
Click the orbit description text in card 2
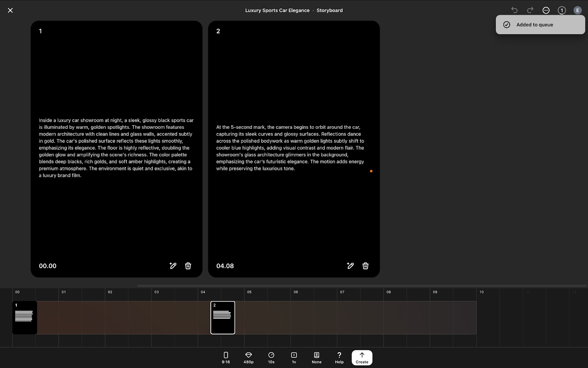[x=290, y=148]
